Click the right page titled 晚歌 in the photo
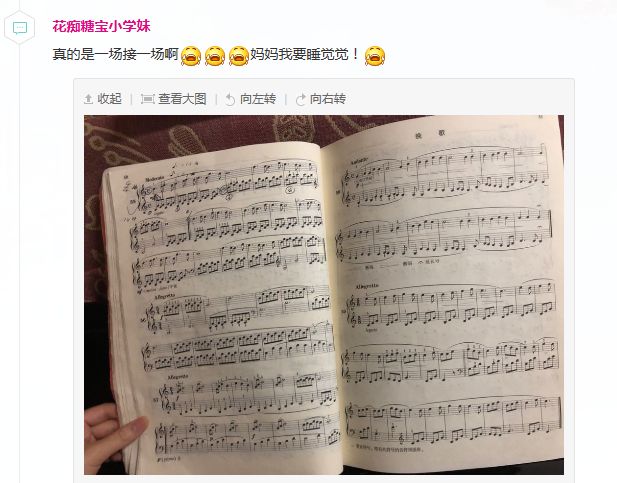The width and height of the screenshot is (617, 483). 445,291
